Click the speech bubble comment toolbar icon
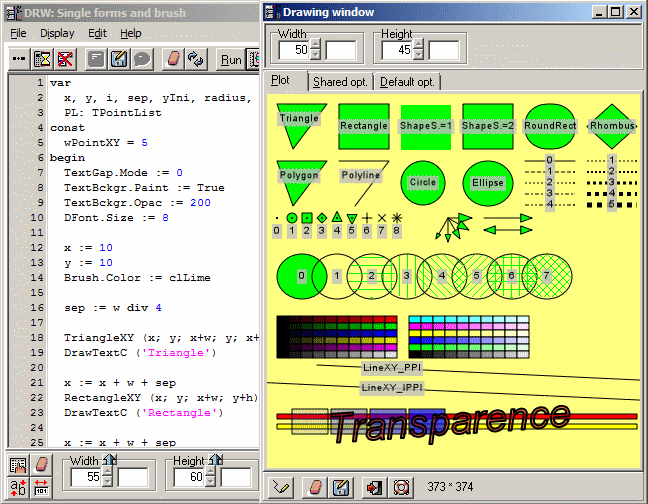Screen dimensions: 648x504 142,59
